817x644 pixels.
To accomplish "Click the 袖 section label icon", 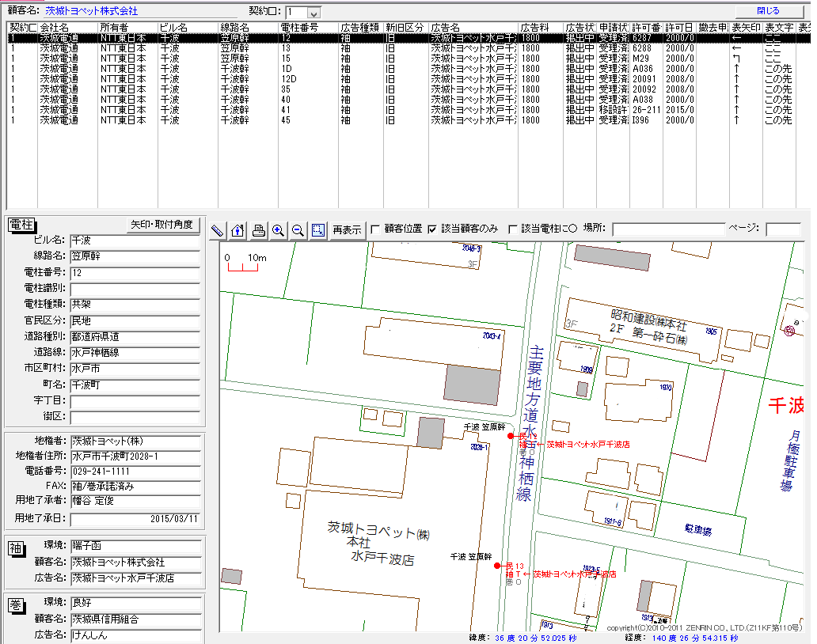I will point(16,548).
